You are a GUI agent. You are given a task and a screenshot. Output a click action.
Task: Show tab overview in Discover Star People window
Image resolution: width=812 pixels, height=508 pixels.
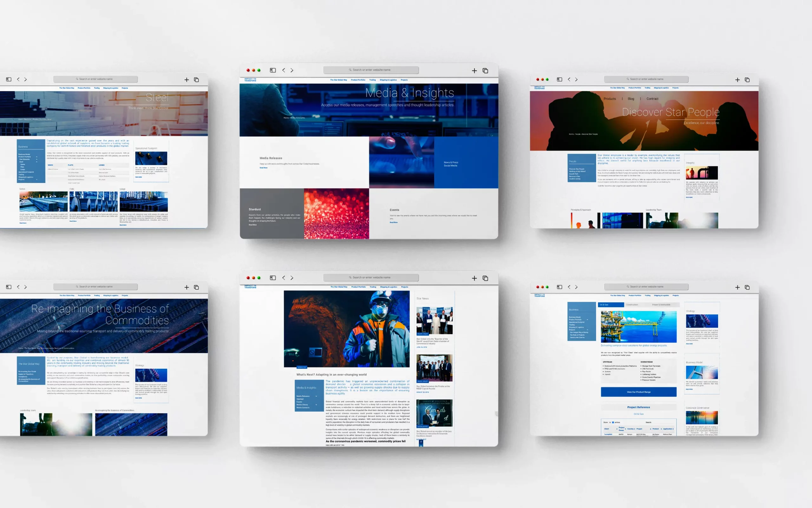[747, 80]
